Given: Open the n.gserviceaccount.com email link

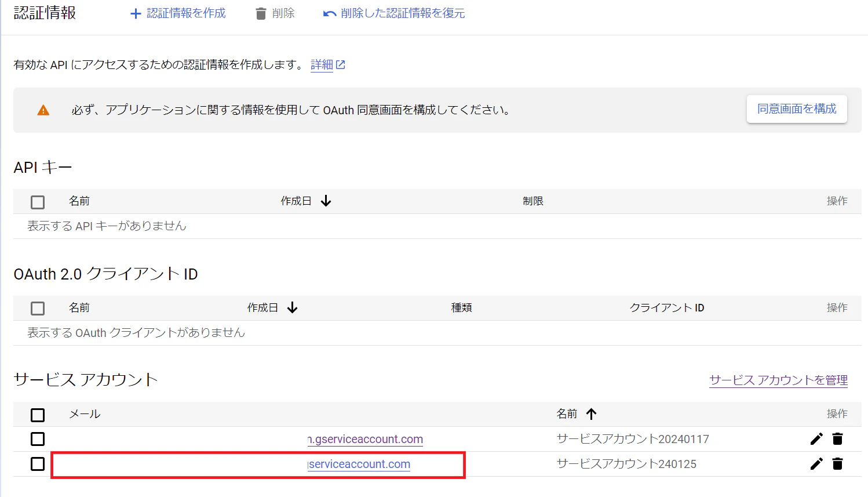Looking at the screenshot, I should (365, 439).
